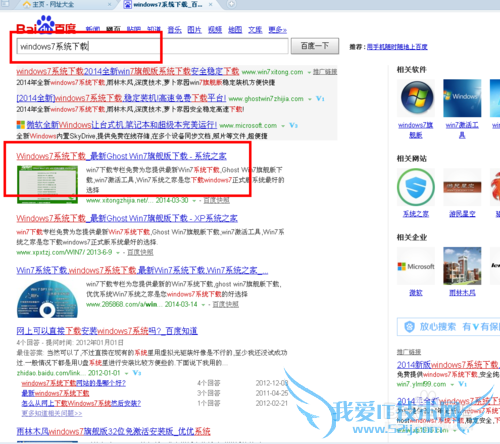500x444 pixels.
Task: Open the 文库 navigation link
Action: [x=255, y=30]
